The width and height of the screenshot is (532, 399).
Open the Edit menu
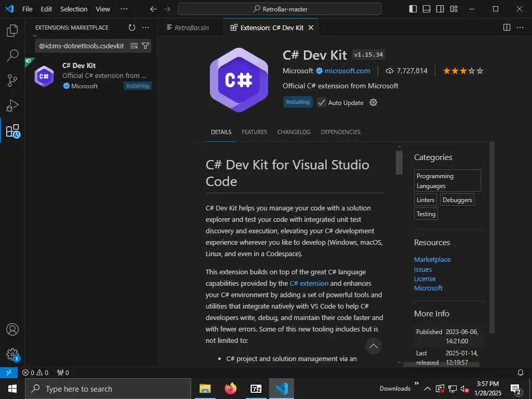pos(46,9)
